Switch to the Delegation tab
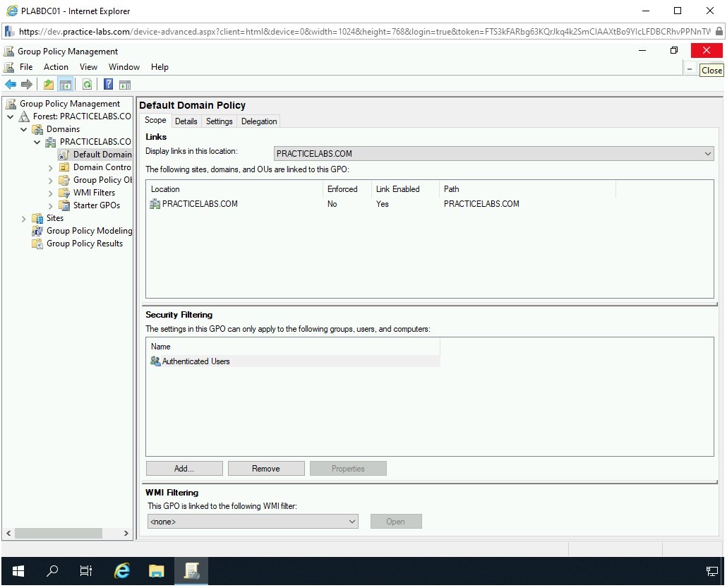This screenshot has width=727, height=588. 259,121
